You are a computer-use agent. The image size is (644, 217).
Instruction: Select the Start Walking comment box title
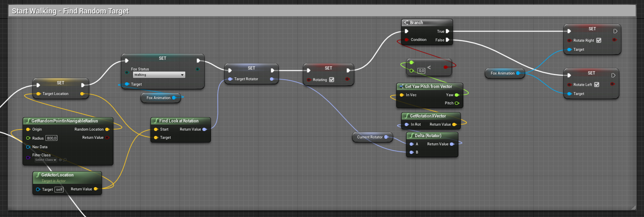tap(70, 11)
